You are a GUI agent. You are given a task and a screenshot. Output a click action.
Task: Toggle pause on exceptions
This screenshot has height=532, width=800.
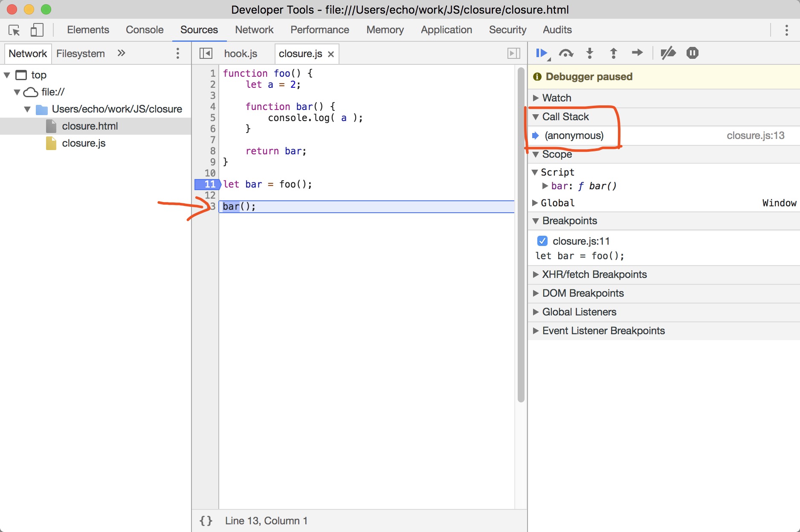[x=693, y=53]
